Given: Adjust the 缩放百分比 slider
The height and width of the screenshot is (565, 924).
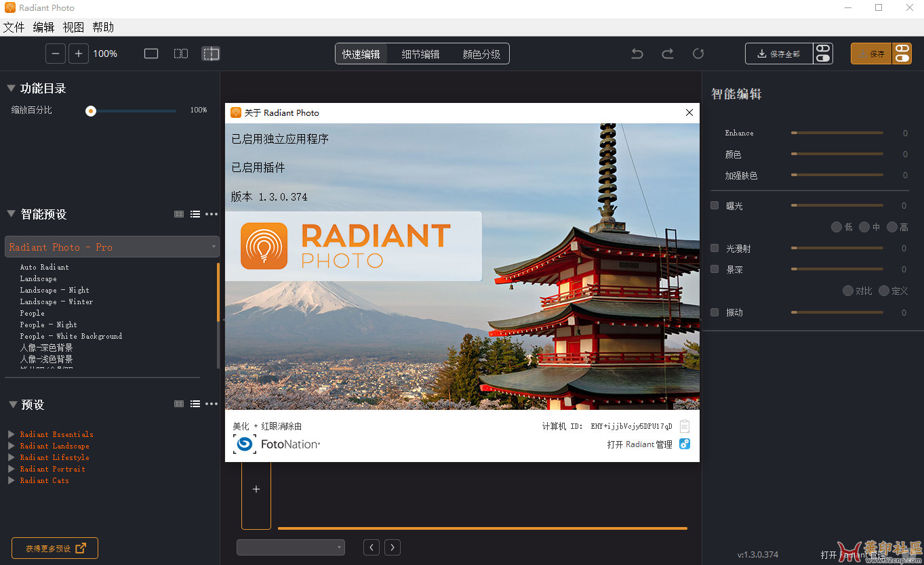Looking at the screenshot, I should (131, 110).
